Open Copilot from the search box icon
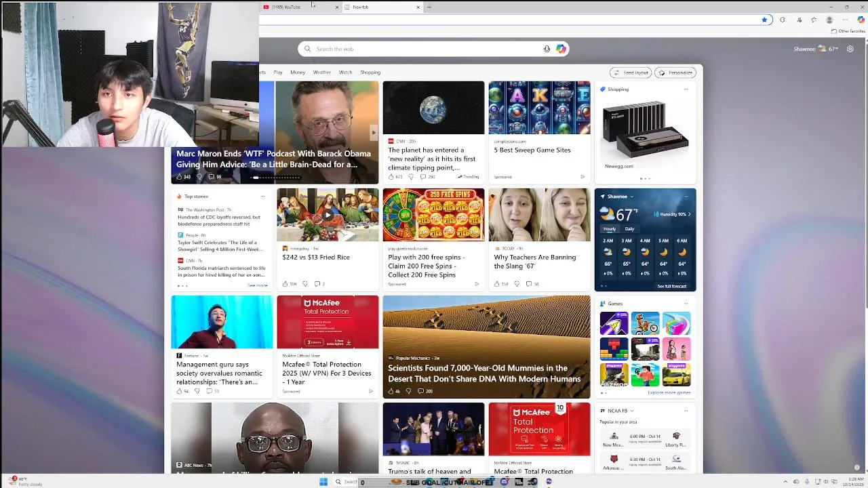 [561, 49]
